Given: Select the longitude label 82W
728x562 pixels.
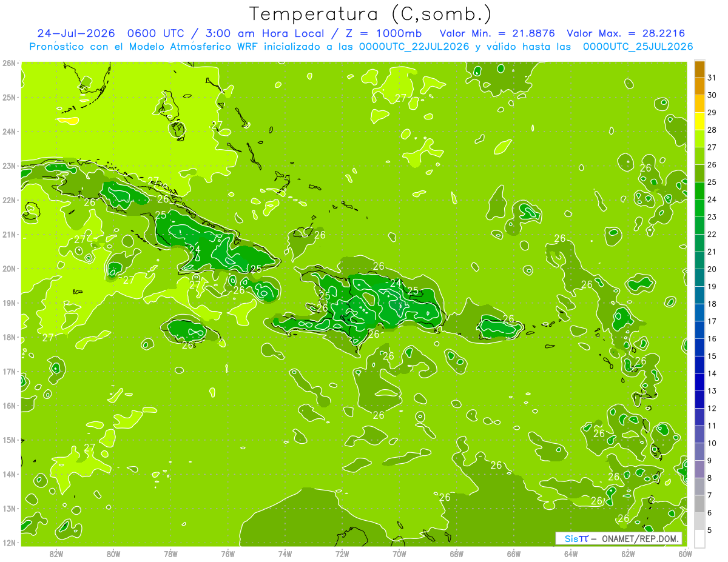Looking at the screenshot, I should pyautogui.click(x=56, y=554).
